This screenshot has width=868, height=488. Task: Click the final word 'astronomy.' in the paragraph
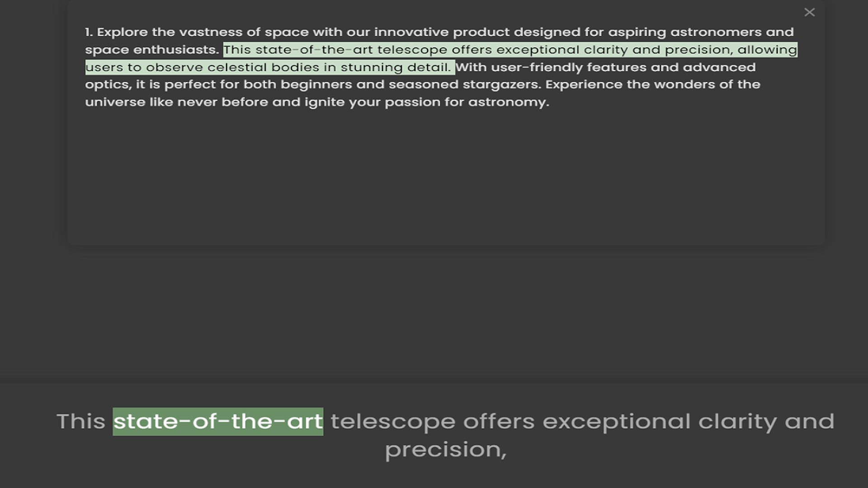point(508,102)
